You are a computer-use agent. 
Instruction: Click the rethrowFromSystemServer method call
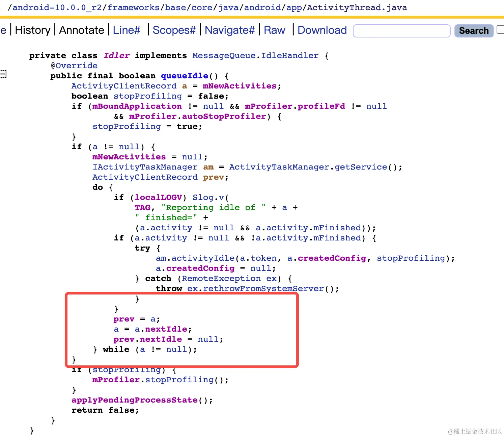[x=263, y=288]
